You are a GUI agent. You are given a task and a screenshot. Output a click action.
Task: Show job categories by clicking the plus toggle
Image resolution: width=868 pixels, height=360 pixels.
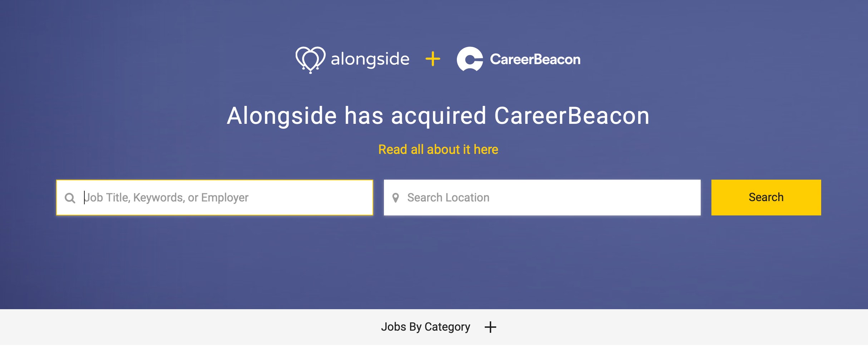tap(490, 327)
